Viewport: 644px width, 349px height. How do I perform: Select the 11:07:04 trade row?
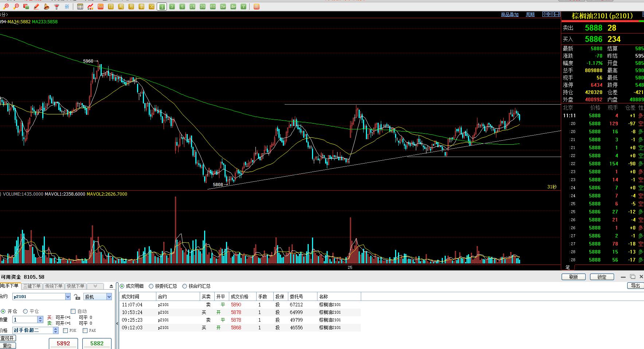point(240,305)
